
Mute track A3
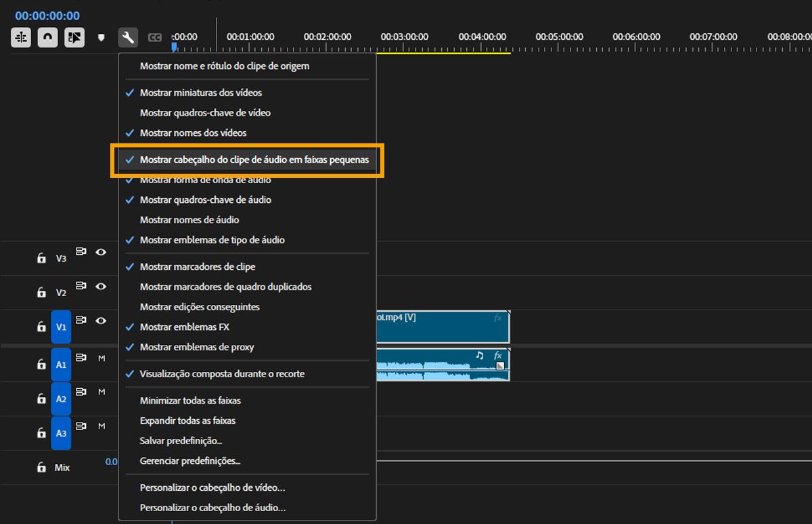pos(101,427)
